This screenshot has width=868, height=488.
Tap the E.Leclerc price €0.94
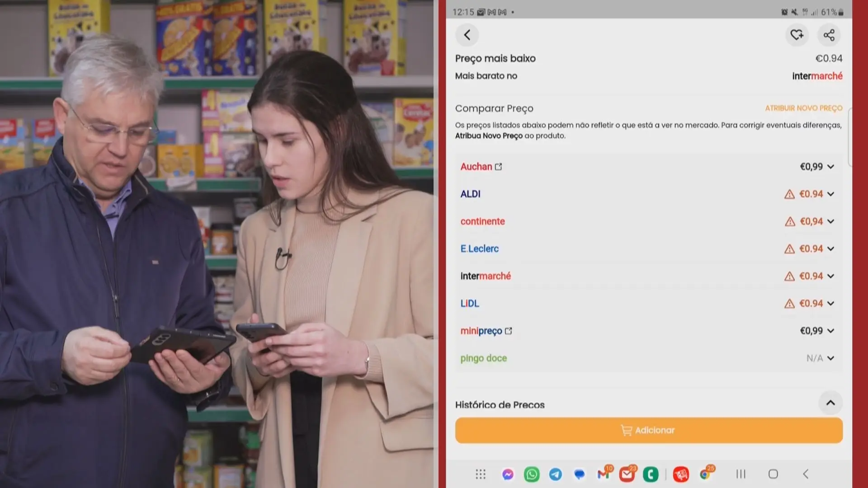811,249
